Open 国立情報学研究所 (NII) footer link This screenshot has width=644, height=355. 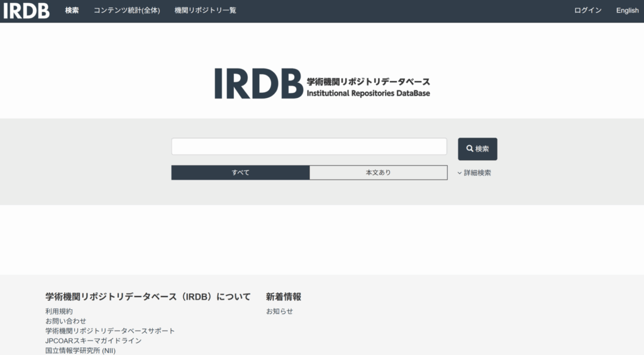[80, 351]
